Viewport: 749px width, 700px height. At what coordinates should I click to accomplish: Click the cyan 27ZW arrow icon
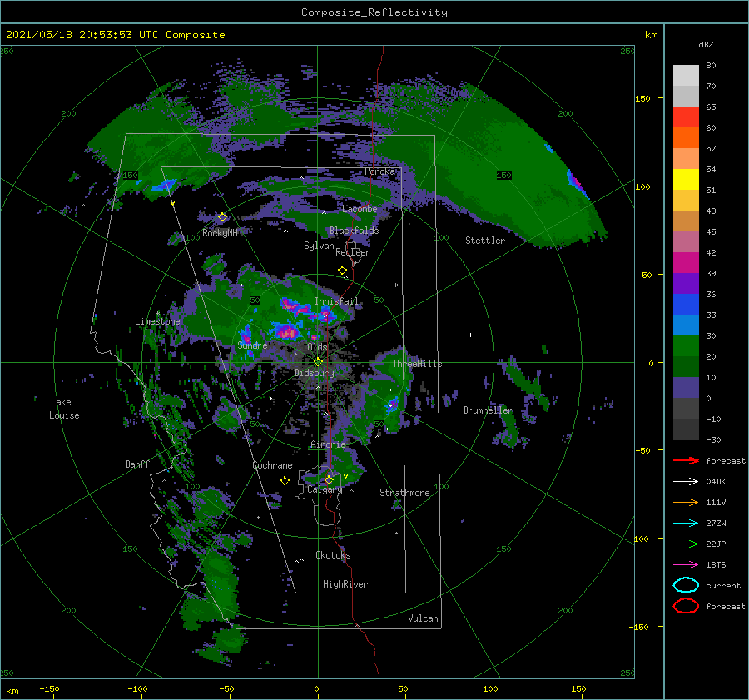pos(686,524)
